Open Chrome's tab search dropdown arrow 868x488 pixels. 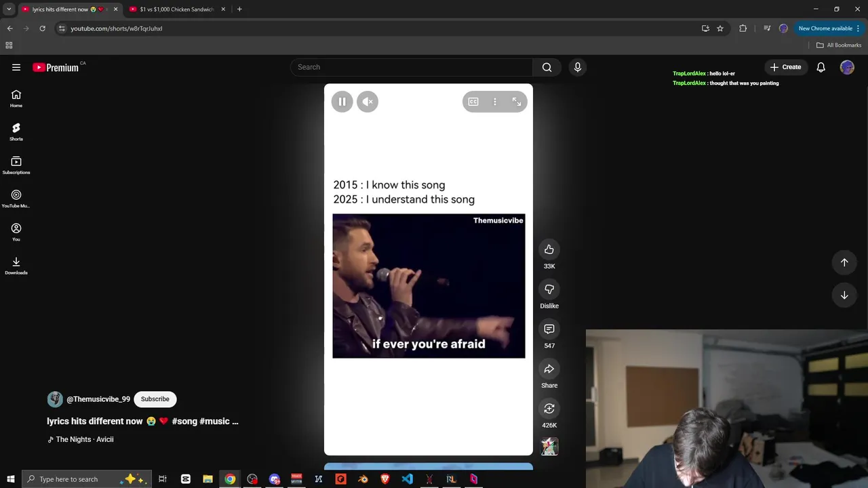(x=9, y=9)
